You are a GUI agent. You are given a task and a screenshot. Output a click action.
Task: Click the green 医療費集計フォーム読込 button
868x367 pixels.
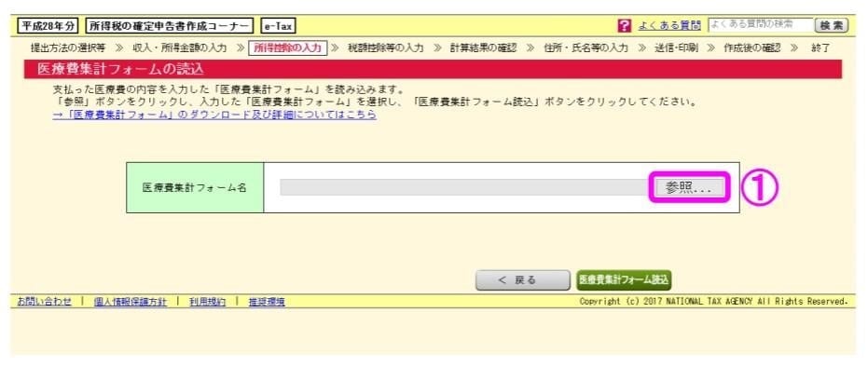(x=624, y=280)
